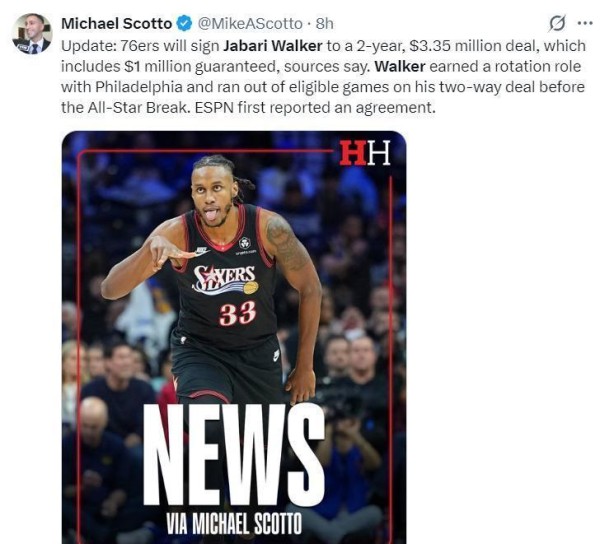Click the bold Jabari Walker name
600x544 pixels.
(x=272, y=46)
